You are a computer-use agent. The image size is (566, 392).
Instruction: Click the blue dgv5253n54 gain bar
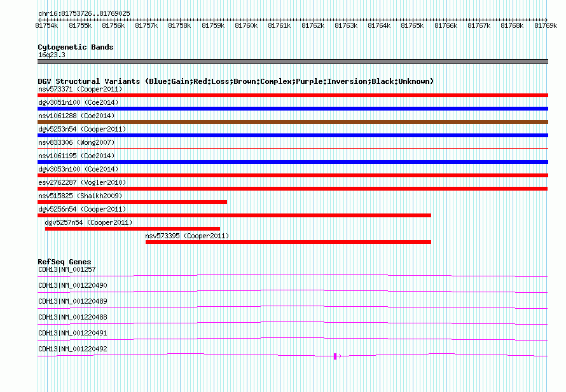click(293, 135)
